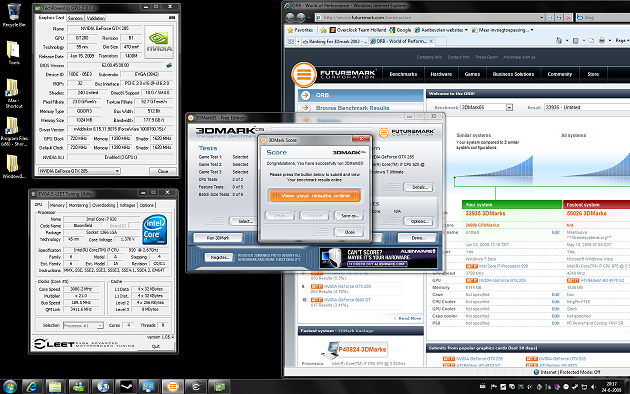
Task: Open Benchmarks menu on Futuremark site
Action: coord(403,74)
